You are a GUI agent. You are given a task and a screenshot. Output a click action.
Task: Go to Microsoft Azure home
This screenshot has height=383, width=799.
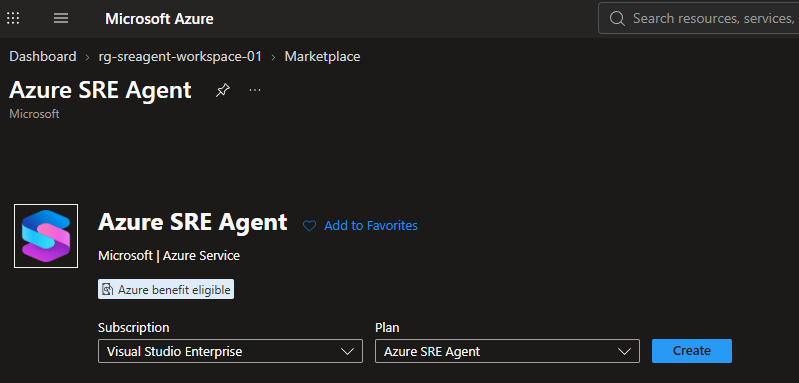coord(159,19)
